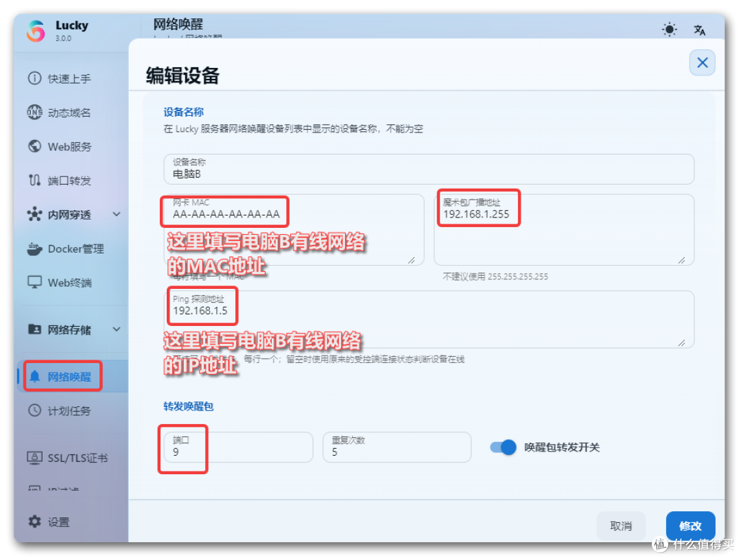Click the 网卡 MAC resize handle
This screenshot has height=560, width=741.
(411, 260)
